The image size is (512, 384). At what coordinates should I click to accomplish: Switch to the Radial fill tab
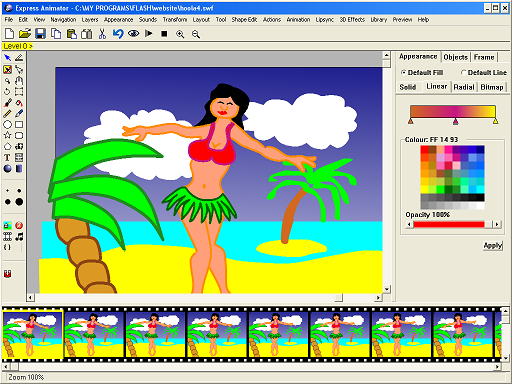(x=464, y=87)
